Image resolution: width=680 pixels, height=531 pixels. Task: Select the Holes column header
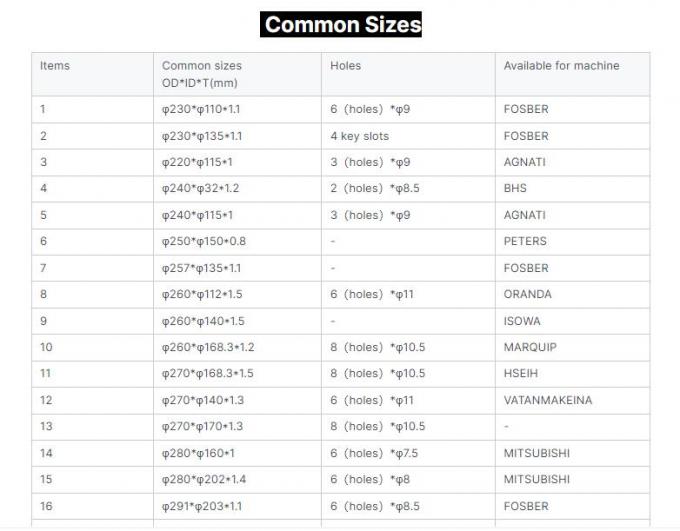pyautogui.click(x=345, y=66)
